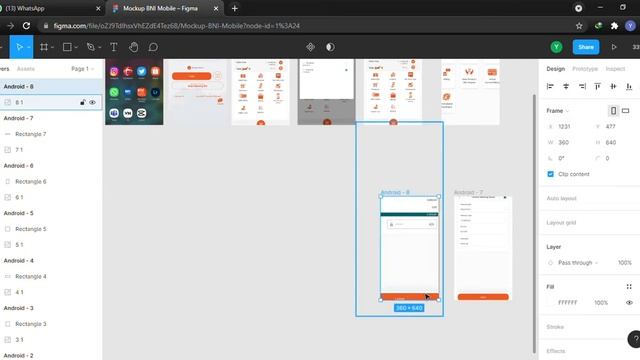The image size is (640, 360).
Task: Switch to the Inspect tab
Action: click(x=615, y=69)
